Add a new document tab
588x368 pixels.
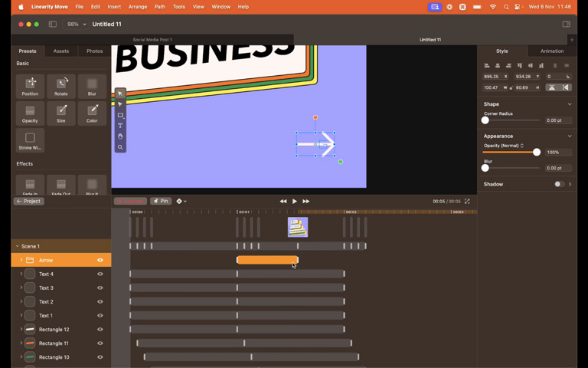coord(572,39)
